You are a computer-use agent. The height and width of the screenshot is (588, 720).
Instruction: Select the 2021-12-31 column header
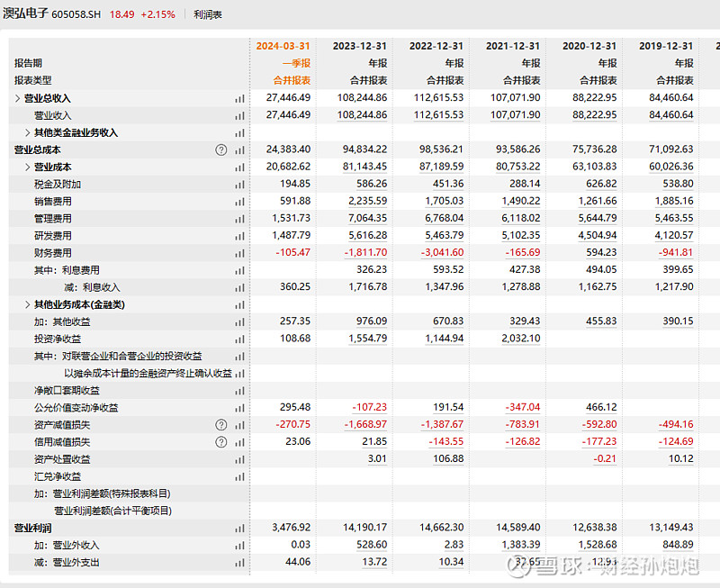tap(513, 46)
